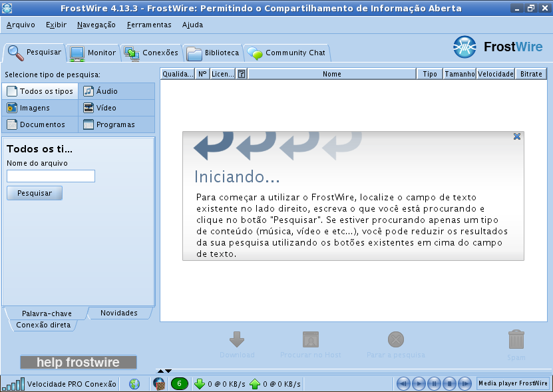Switch to the Biblioteca tab
Viewport: 553px width, 392px height.
coord(213,53)
